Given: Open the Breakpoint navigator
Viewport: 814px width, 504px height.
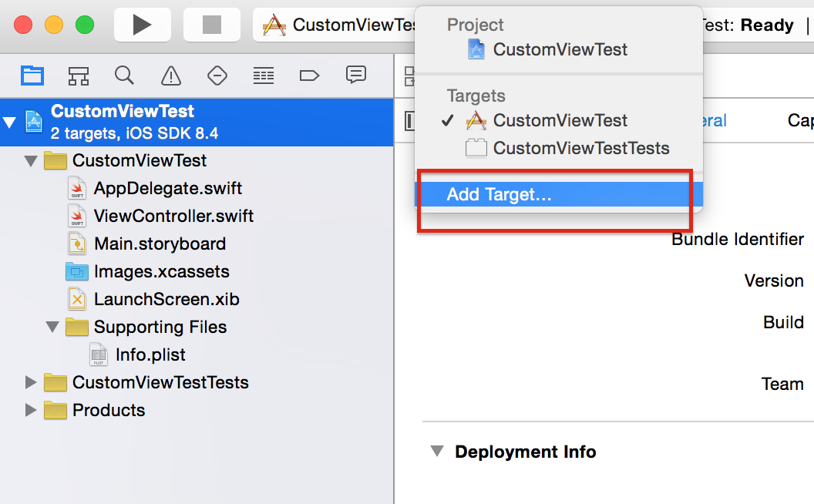Looking at the screenshot, I should [x=309, y=76].
